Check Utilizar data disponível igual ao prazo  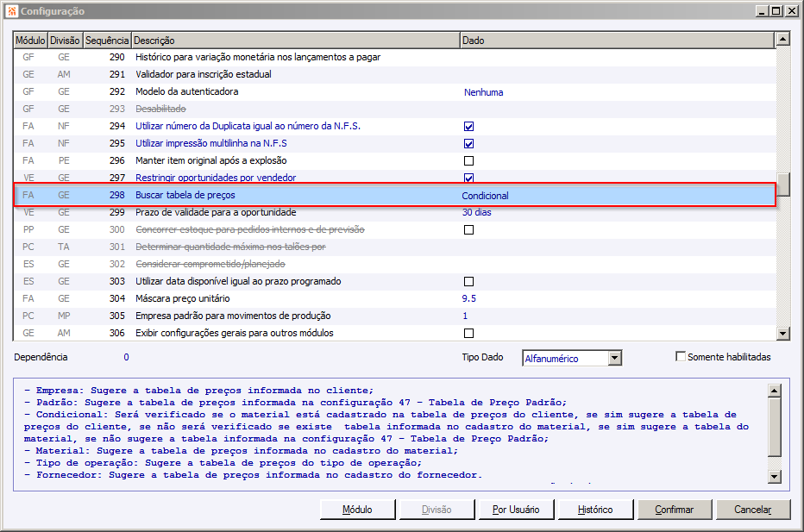pos(468,281)
